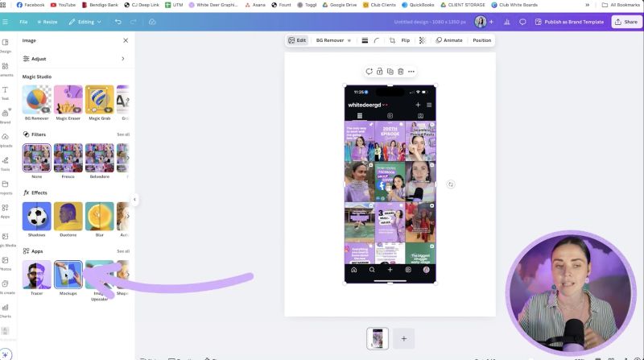Add a collaborator with the plus icon
644x360 pixels.
[x=491, y=22]
